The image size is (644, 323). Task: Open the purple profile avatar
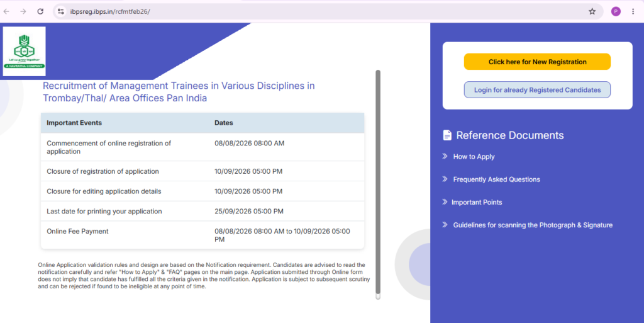tap(615, 11)
